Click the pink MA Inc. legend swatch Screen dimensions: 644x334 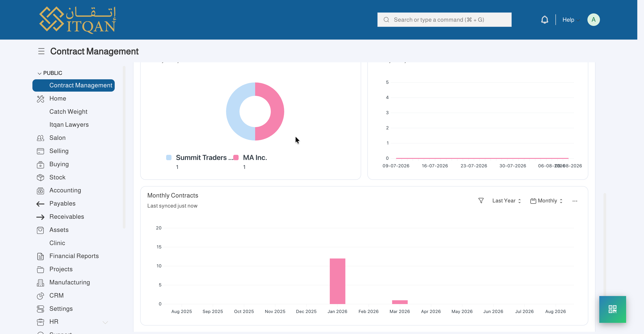[x=236, y=157]
